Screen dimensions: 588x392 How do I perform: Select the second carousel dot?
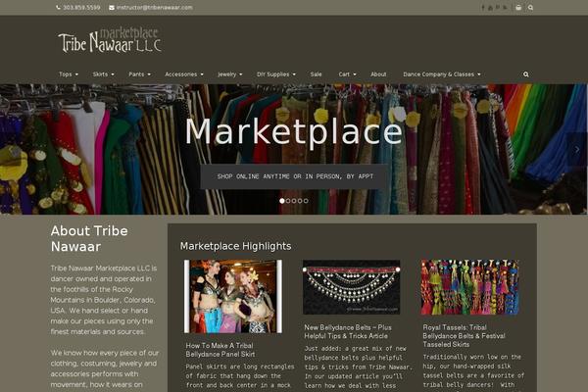coord(288,201)
